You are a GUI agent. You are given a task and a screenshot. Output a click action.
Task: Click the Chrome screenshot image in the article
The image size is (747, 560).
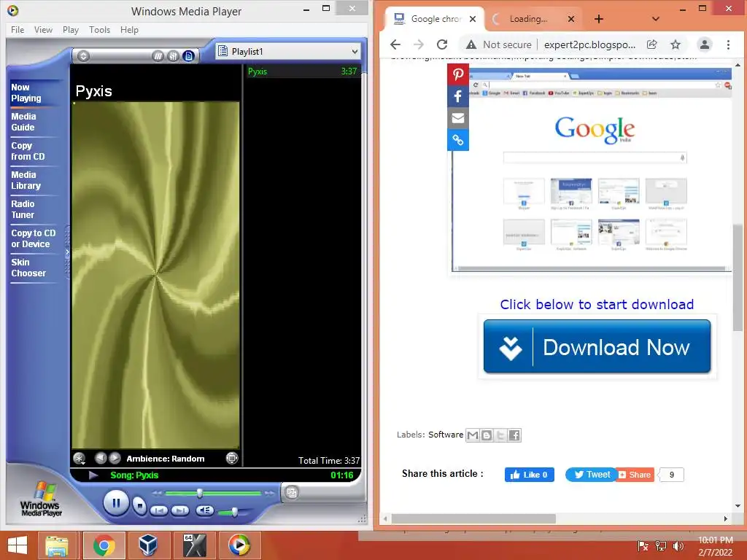coord(591,169)
